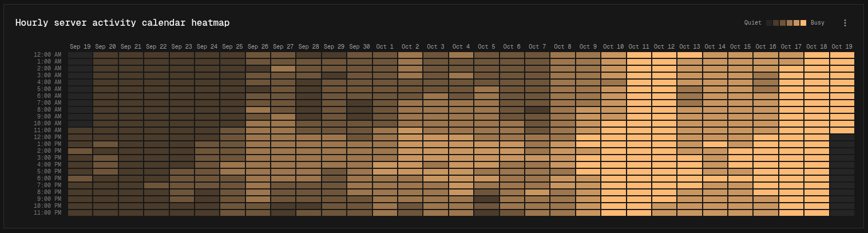Select the Oct 15 cell at 11:00 PM
868x233 pixels.
(740, 213)
